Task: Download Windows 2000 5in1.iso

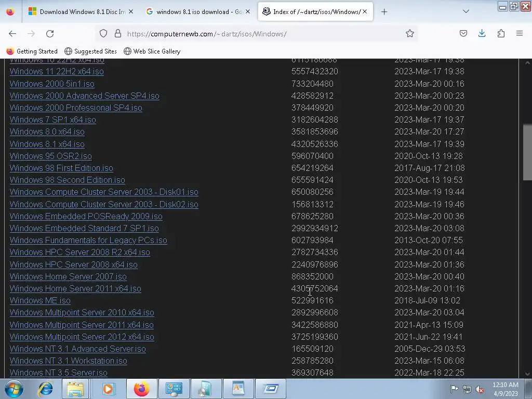Action: [52, 84]
